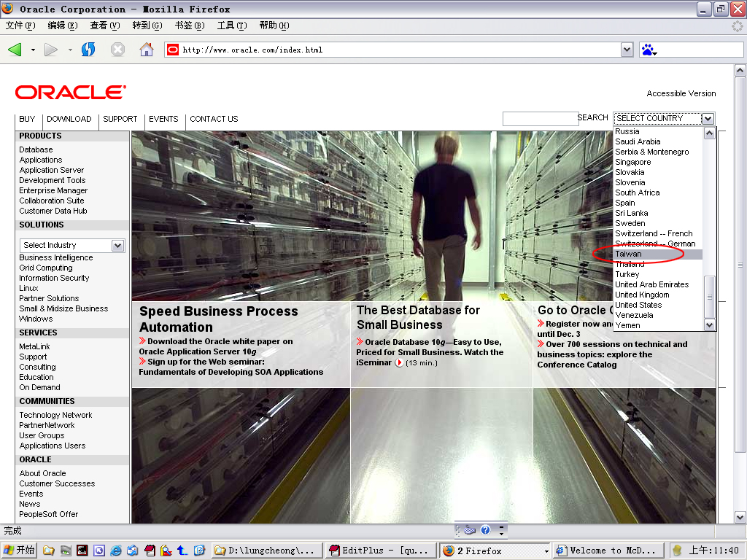Open the Technology Network link

[55, 415]
